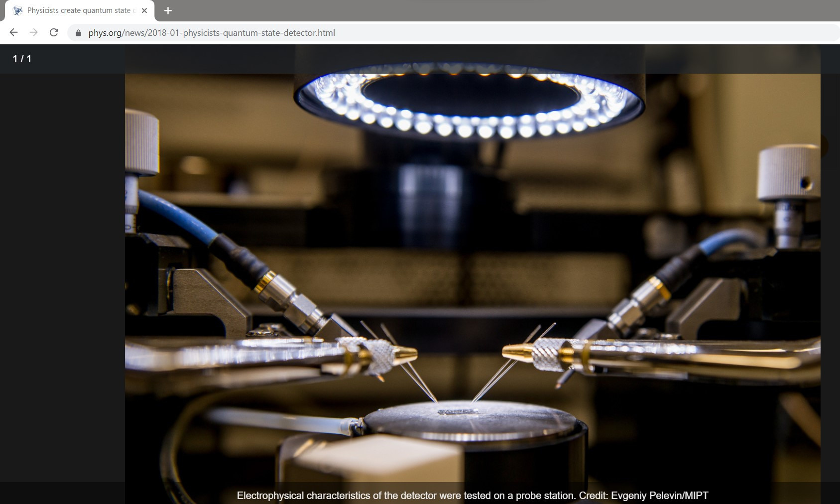Close the Physicists create quantum state tab

pyautogui.click(x=144, y=10)
